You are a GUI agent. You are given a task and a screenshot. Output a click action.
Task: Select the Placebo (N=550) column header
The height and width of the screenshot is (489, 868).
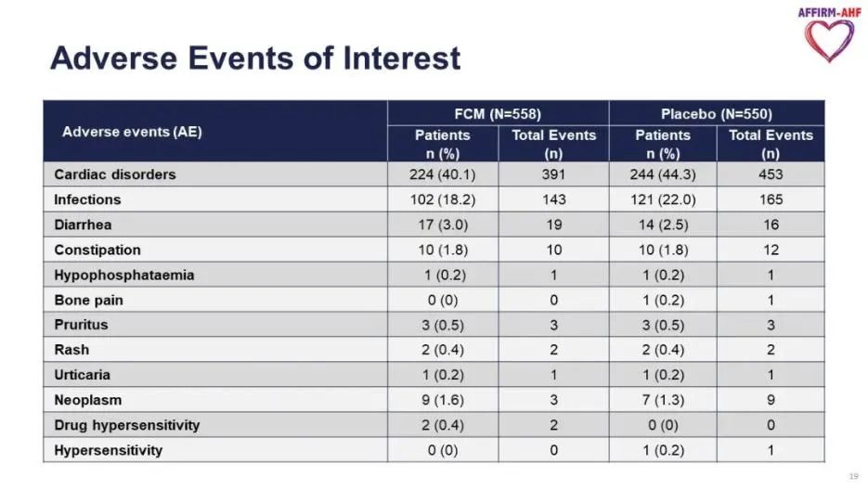pos(716,113)
